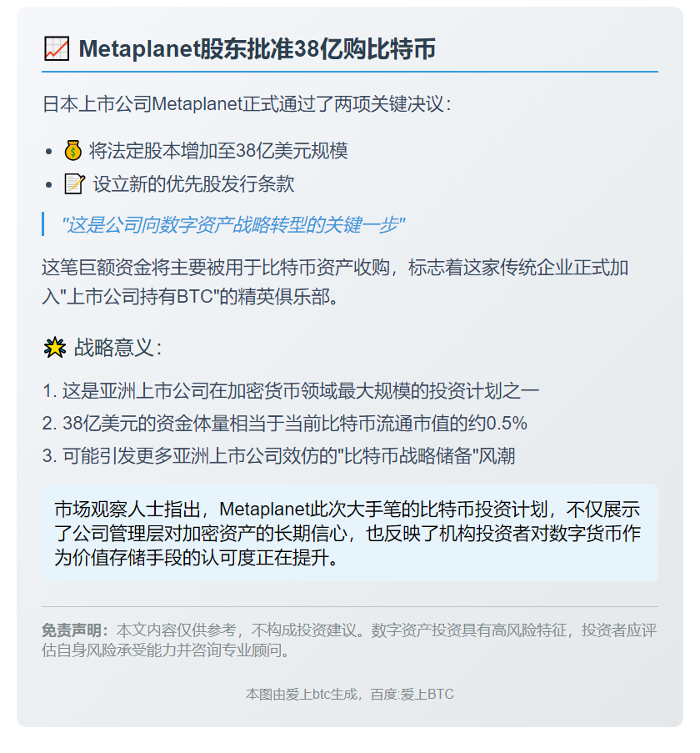Click the footer credit 本图由爱上btc生成
Image resolution: width=700 pixels, height=753 pixels.
click(x=302, y=695)
